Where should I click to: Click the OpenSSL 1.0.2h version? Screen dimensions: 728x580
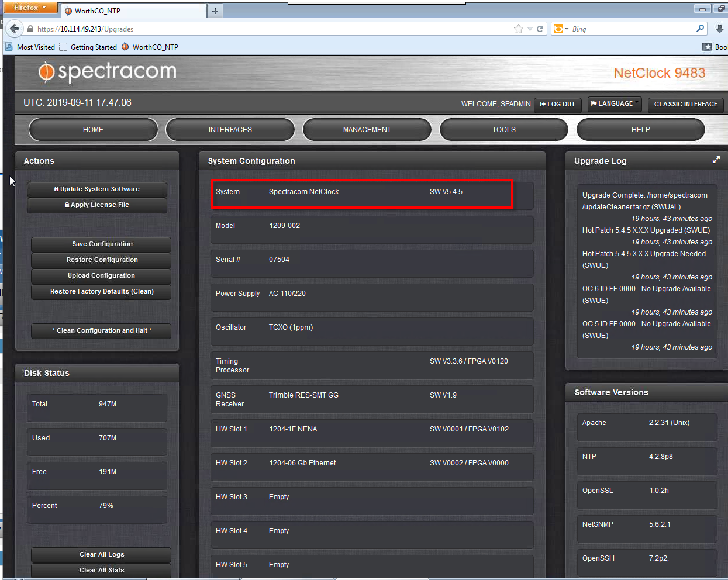pyautogui.click(x=659, y=491)
